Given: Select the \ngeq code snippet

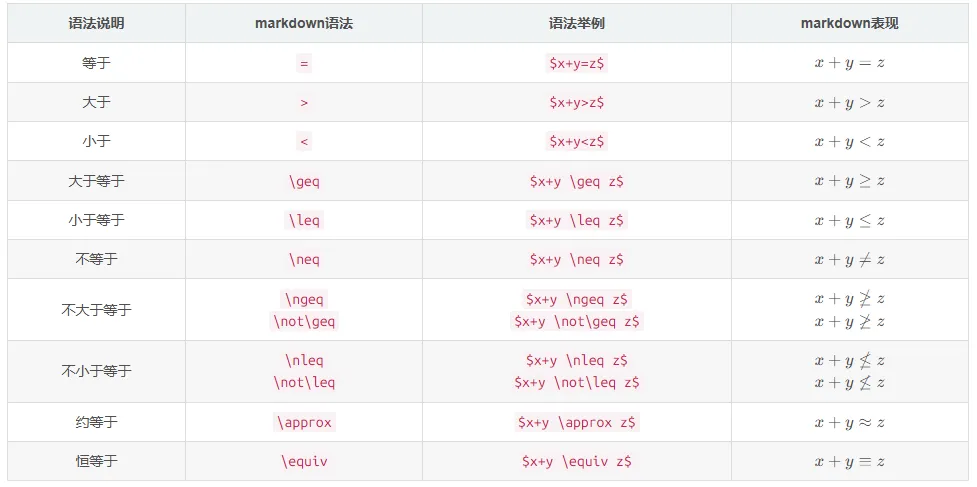Looking at the screenshot, I should pyautogui.click(x=304, y=300).
